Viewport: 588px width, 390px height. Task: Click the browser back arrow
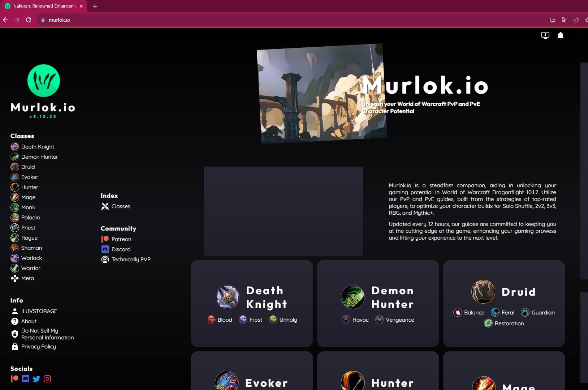pos(5,20)
